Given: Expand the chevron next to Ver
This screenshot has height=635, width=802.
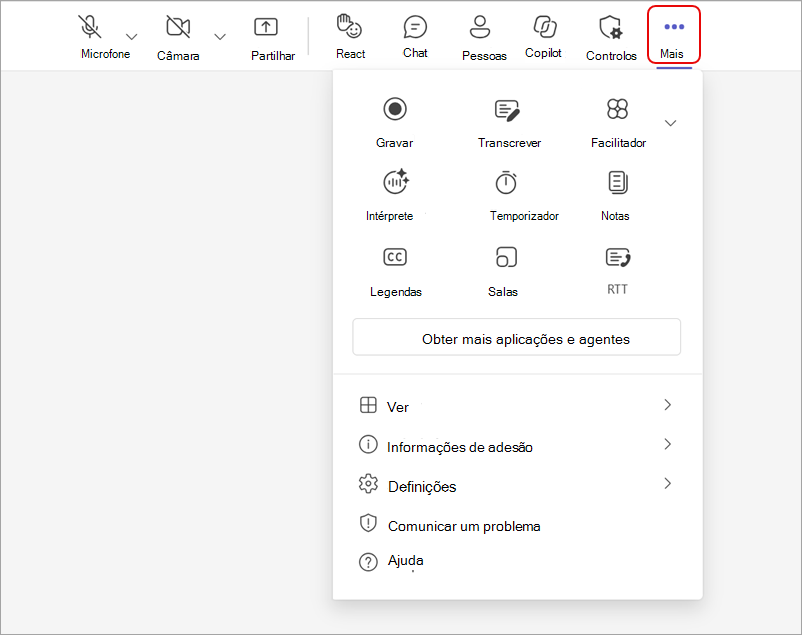Looking at the screenshot, I should (x=667, y=405).
